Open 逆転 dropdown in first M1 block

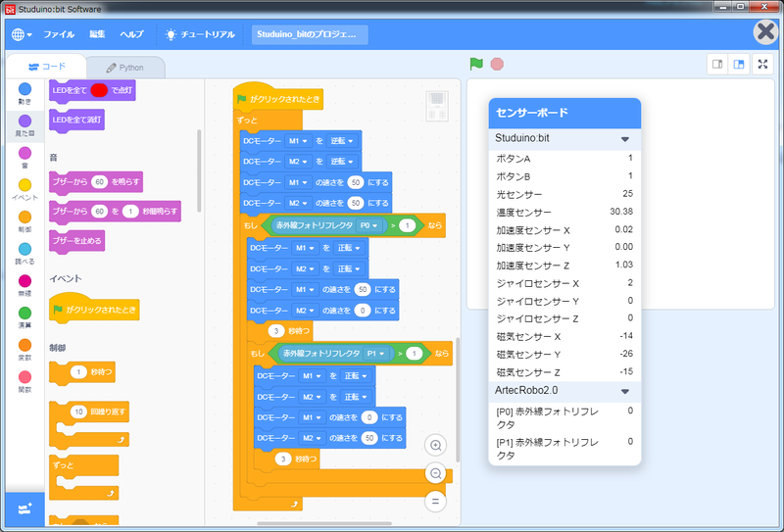pos(342,141)
